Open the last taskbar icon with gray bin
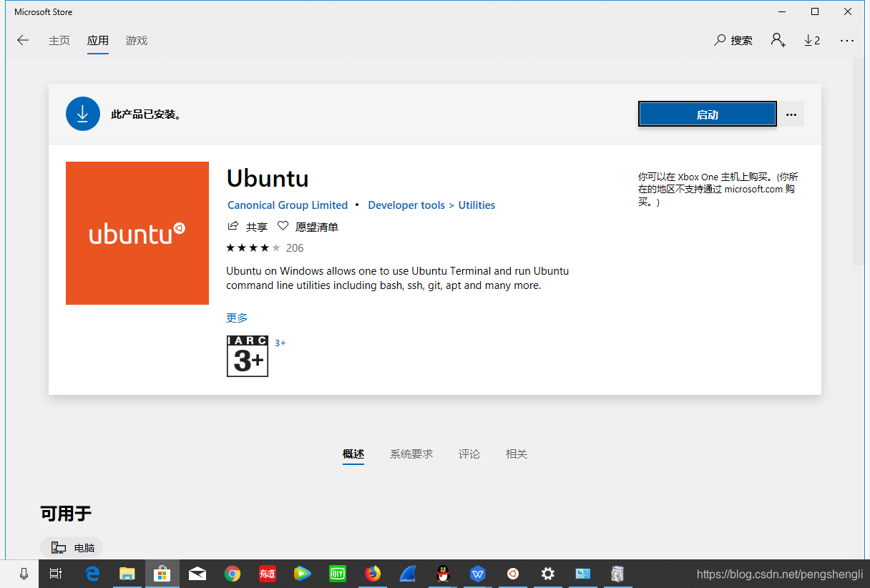 [x=617, y=574]
